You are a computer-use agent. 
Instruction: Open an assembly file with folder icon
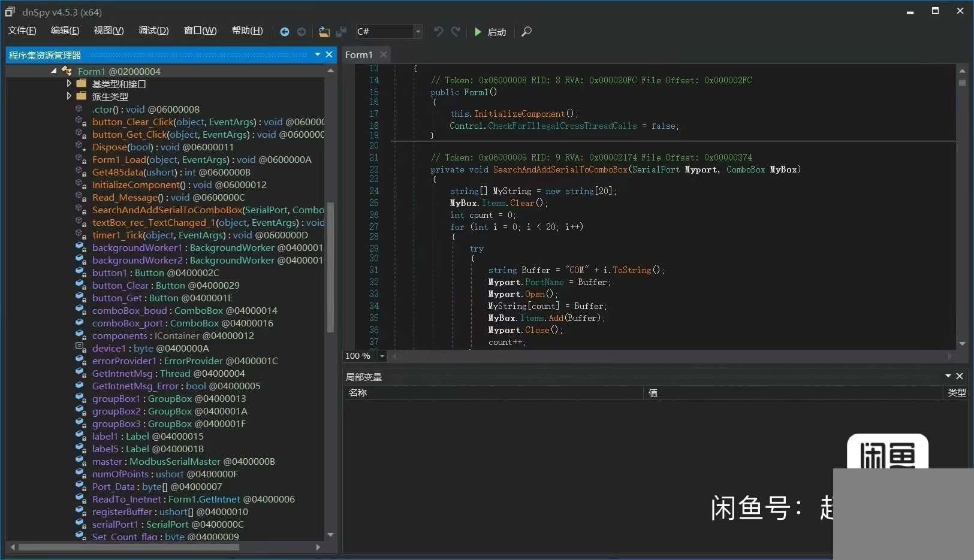point(324,32)
